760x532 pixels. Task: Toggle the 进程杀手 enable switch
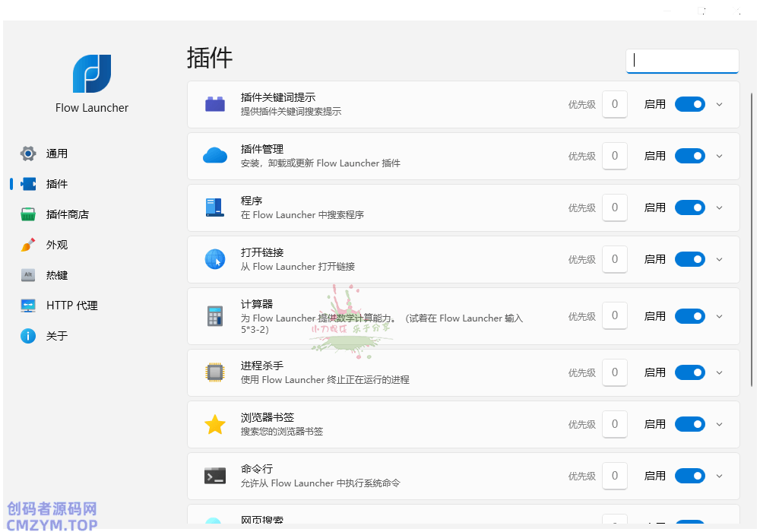tap(689, 372)
